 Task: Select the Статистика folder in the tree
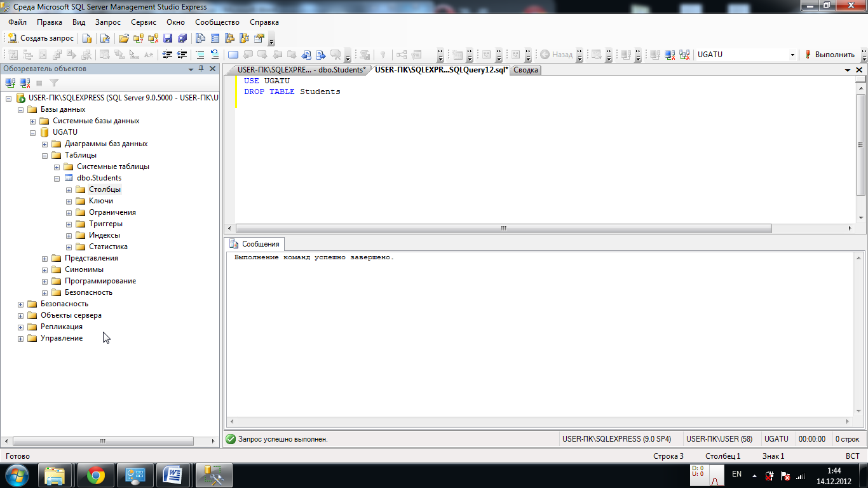coord(108,247)
